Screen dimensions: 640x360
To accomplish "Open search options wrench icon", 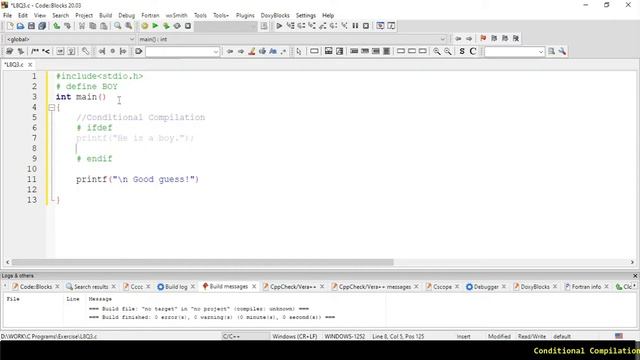I will (562, 51).
